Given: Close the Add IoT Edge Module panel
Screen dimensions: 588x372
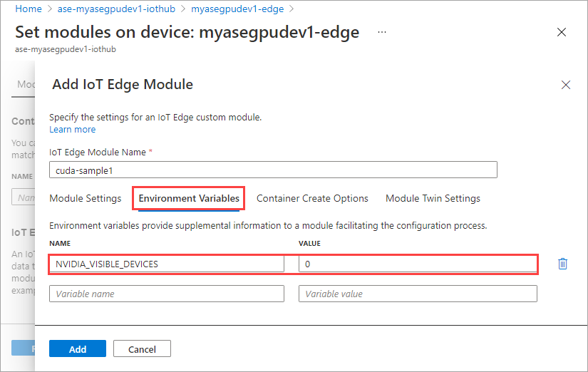Looking at the screenshot, I should click(566, 85).
